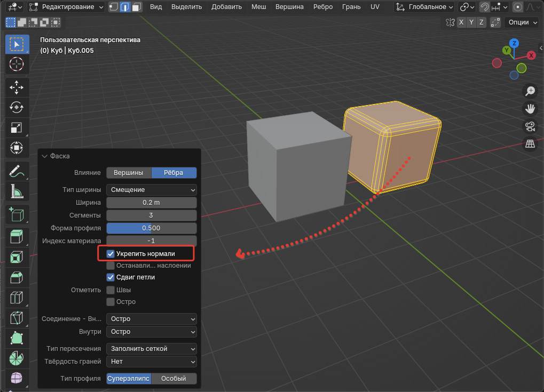
Task: Open the UV menu
Action: (x=375, y=7)
